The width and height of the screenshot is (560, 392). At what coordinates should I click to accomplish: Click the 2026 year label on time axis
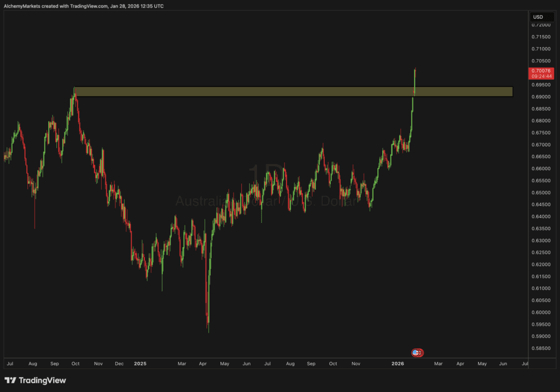point(398,364)
